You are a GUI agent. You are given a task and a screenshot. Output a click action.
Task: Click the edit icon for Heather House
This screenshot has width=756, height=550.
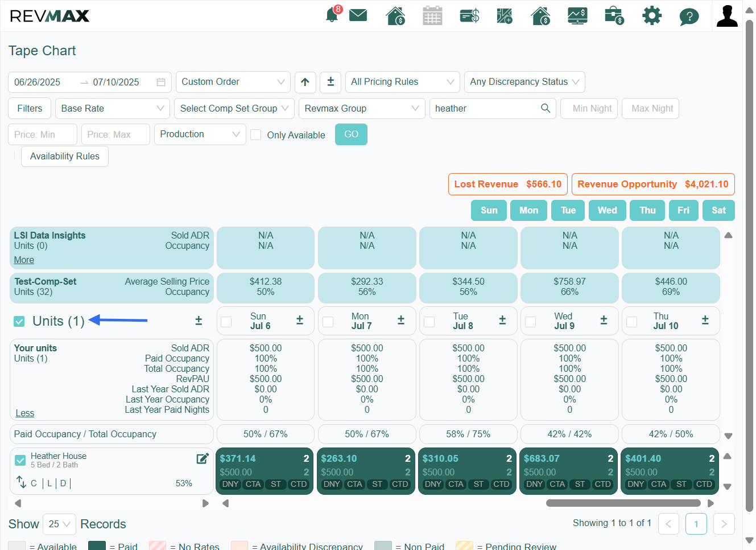tap(203, 458)
